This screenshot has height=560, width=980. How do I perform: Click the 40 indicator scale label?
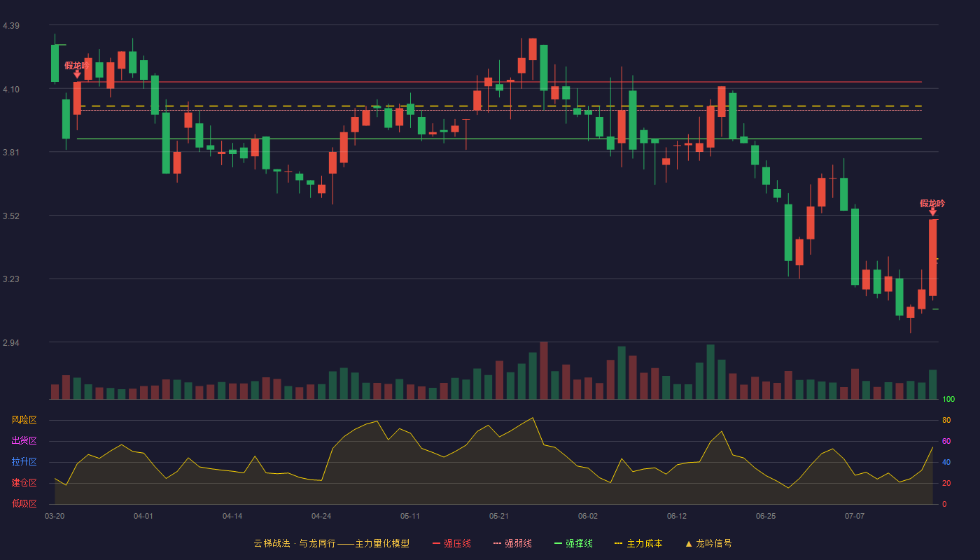[946, 462]
